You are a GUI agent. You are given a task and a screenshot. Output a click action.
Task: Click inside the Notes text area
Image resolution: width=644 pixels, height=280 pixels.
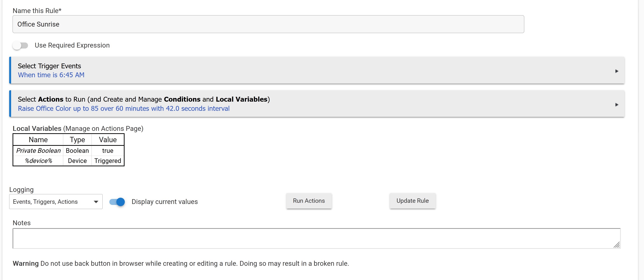pos(316,238)
